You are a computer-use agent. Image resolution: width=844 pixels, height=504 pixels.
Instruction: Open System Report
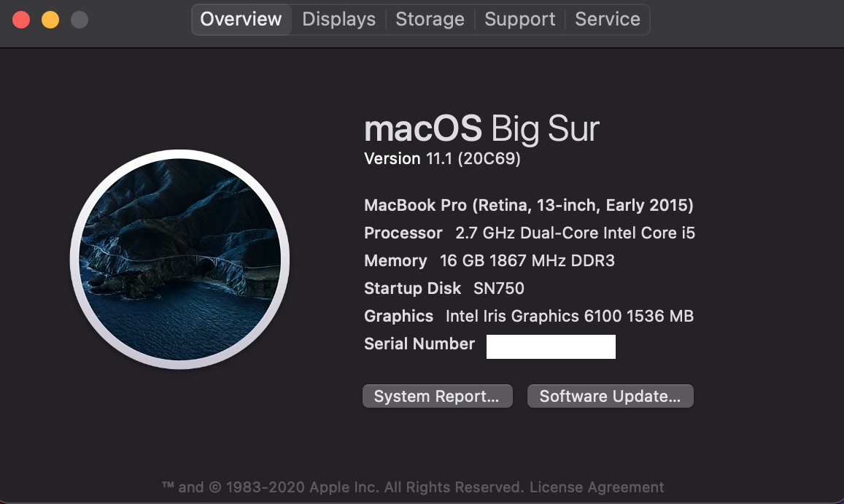point(437,396)
